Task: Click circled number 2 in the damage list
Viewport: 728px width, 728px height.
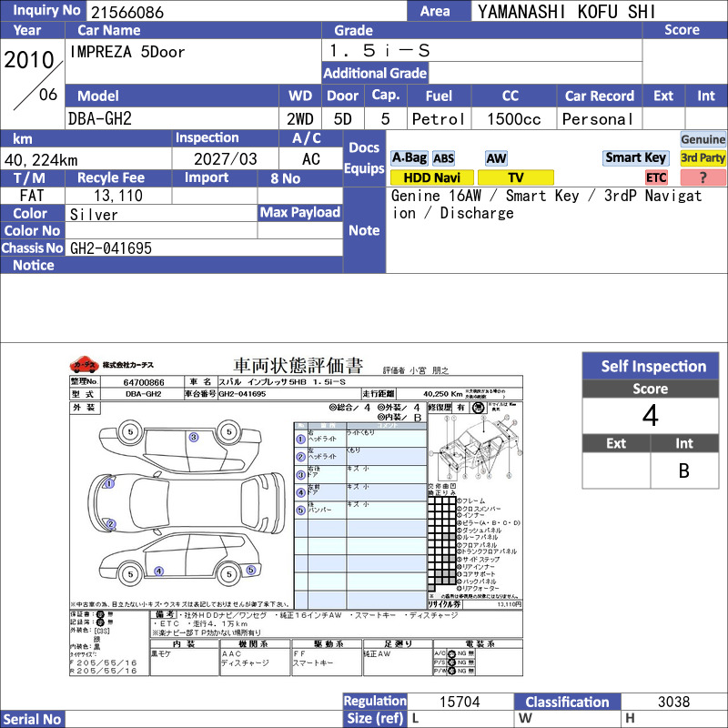Action: pyautogui.click(x=300, y=457)
